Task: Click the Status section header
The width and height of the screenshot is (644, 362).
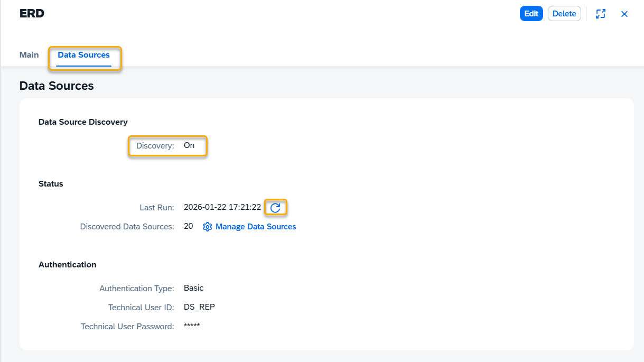Action: click(51, 184)
